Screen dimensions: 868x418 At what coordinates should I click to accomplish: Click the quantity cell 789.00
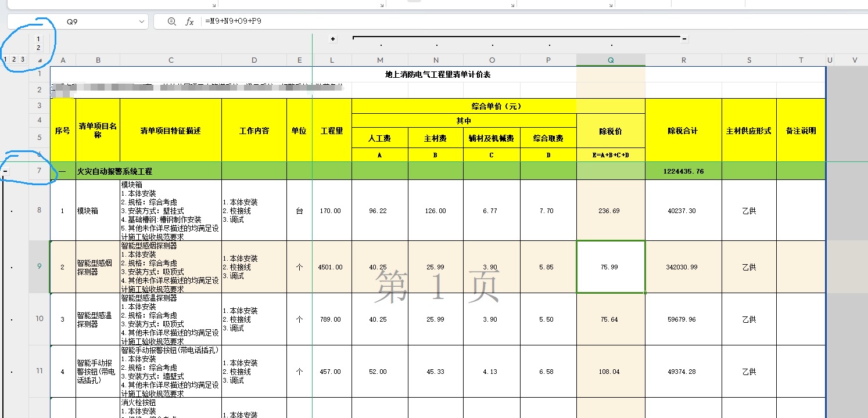click(x=332, y=319)
